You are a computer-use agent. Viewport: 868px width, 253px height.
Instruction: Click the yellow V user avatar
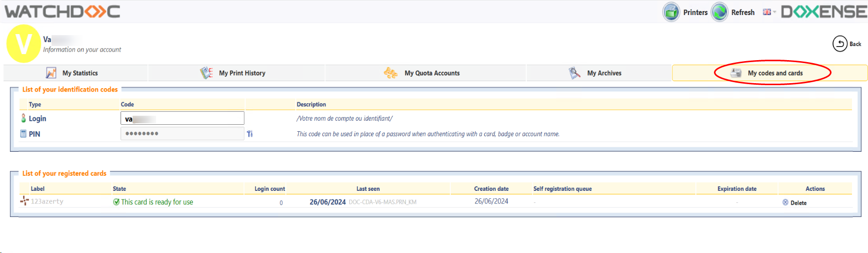tap(23, 44)
